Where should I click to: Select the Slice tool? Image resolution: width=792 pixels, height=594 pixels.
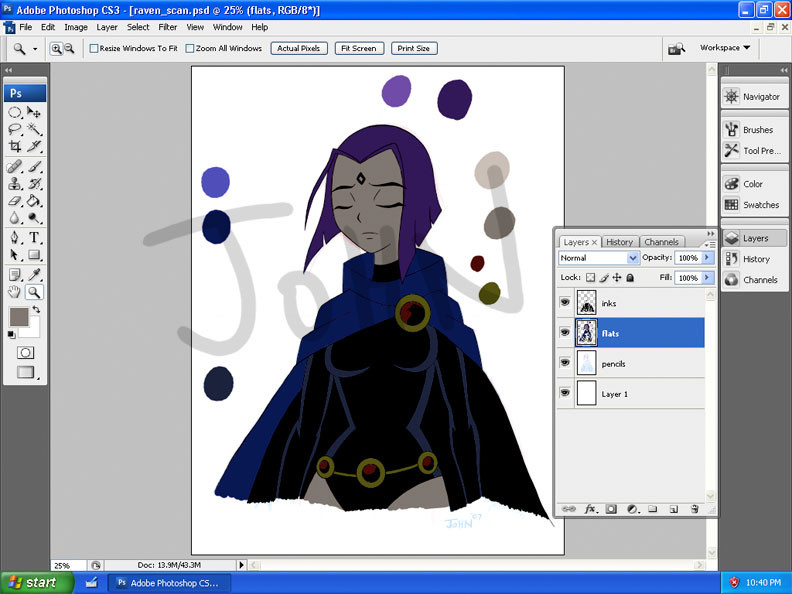pyautogui.click(x=34, y=146)
